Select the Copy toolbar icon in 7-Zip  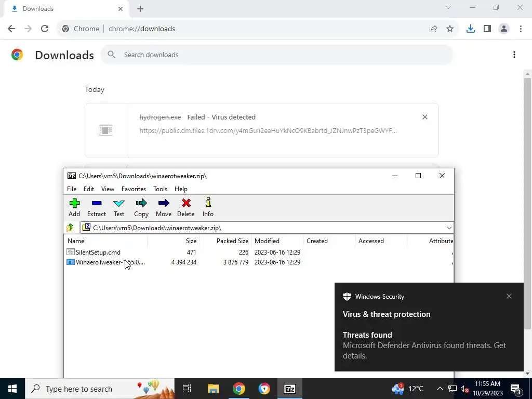pos(141,207)
